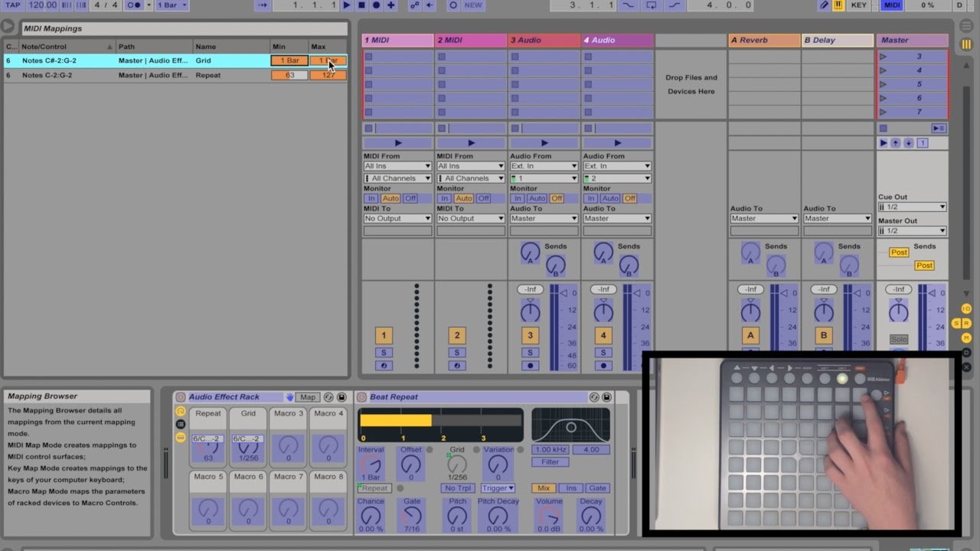The image size is (980, 551).
Task: Start playback with the transport Play button
Action: click(x=347, y=5)
